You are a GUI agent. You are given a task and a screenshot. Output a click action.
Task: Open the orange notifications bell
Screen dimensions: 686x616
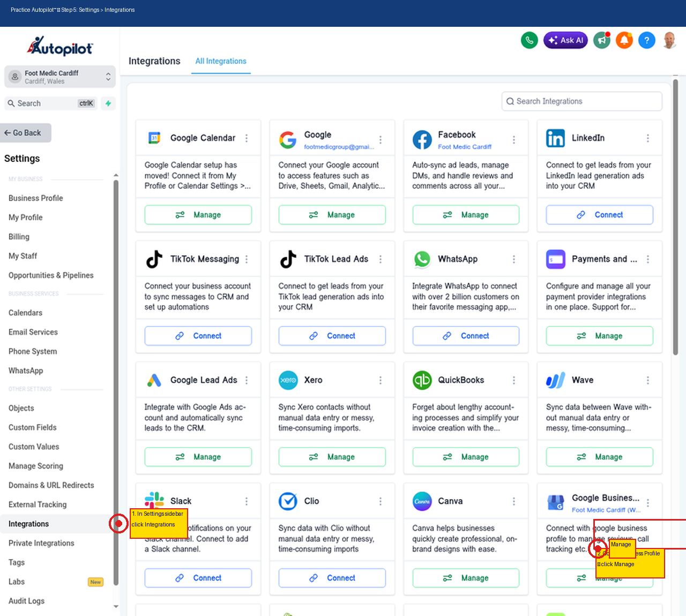624,40
